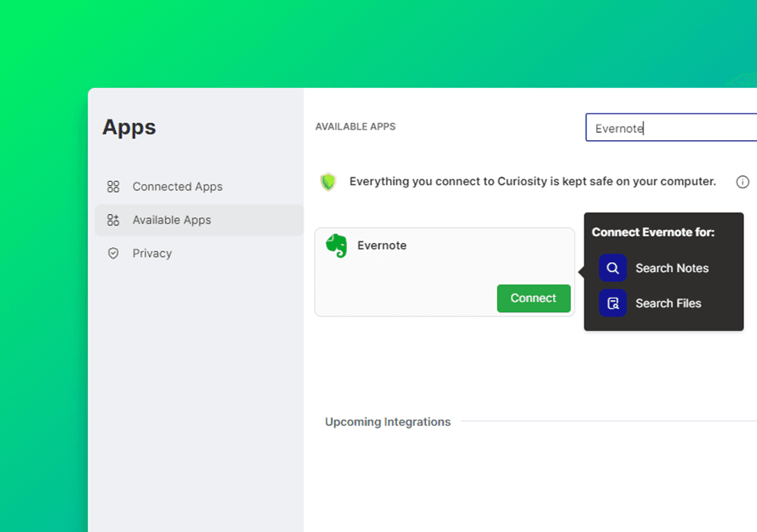Click the 'Everything you connect to Curiosity' message

coord(532,181)
